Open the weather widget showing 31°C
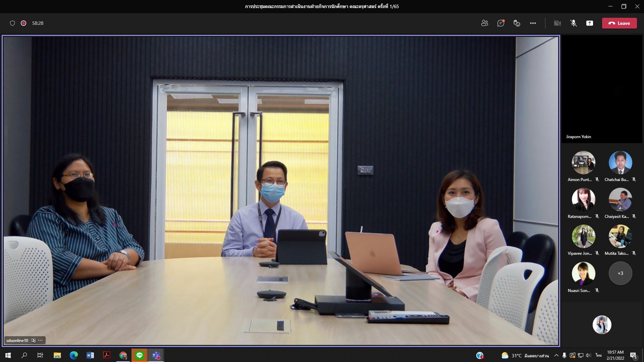 point(525,355)
